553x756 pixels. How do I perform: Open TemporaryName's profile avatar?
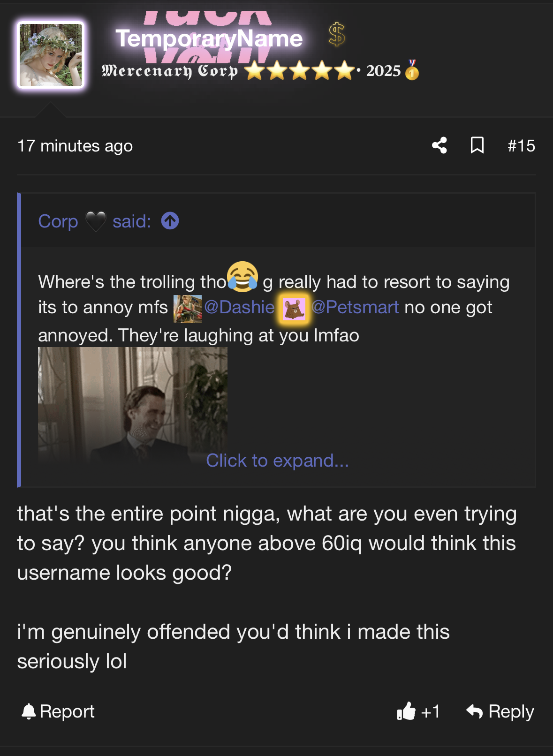tap(51, 55)
